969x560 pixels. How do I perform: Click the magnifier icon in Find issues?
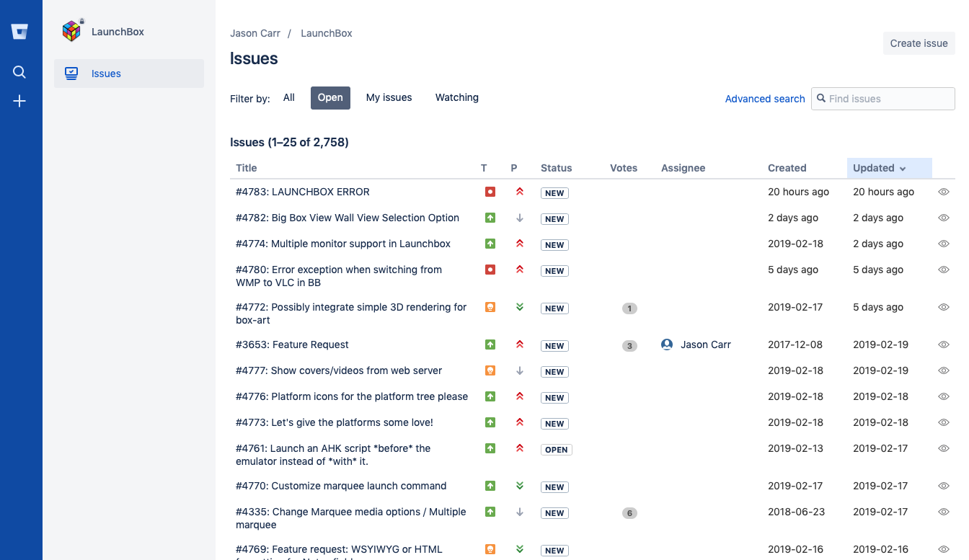pos(820,99)
